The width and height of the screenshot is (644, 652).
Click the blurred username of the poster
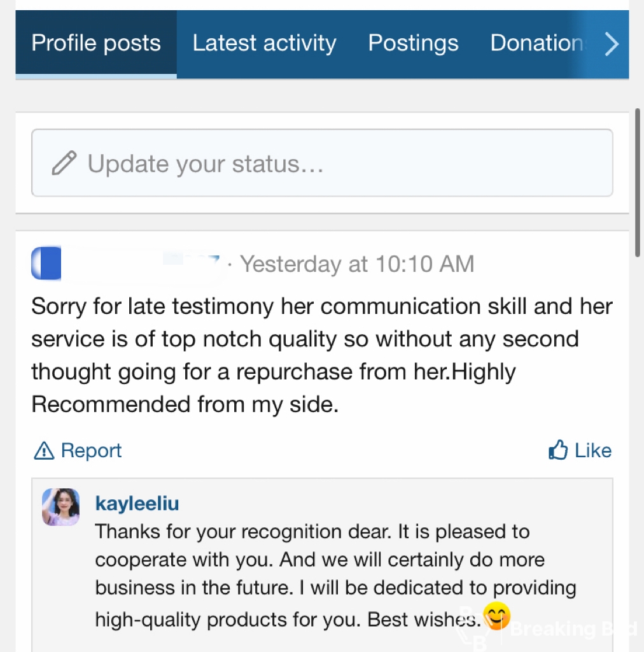143,264
